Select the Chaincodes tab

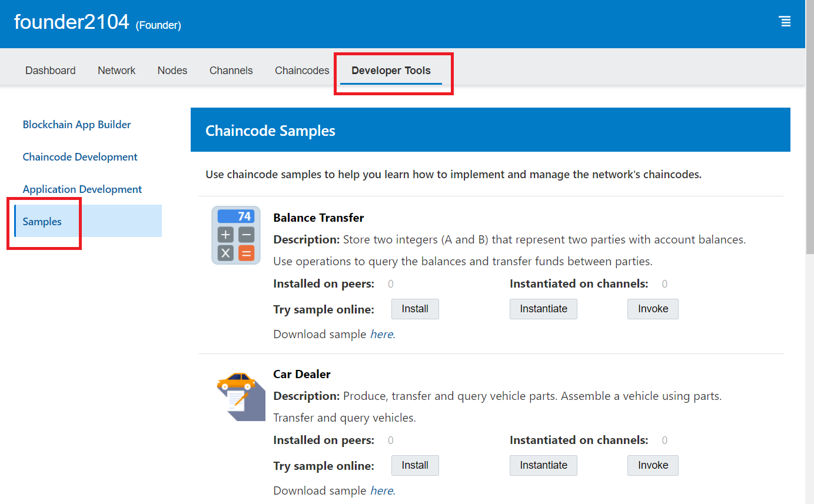[x=302, y=71]
